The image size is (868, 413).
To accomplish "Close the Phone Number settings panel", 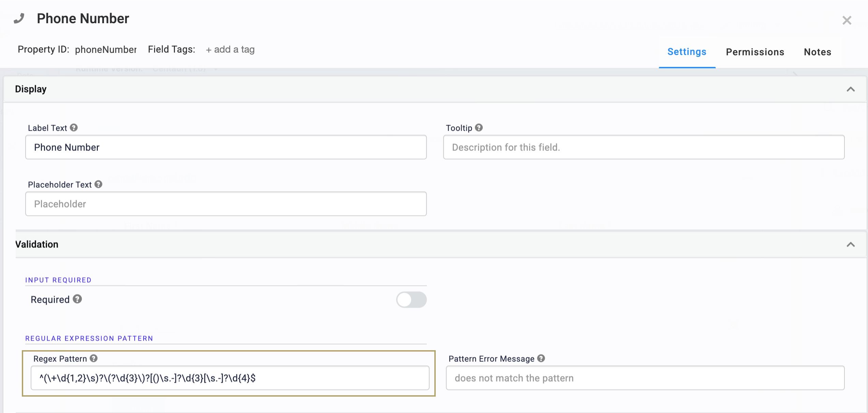I will (847, 20).
